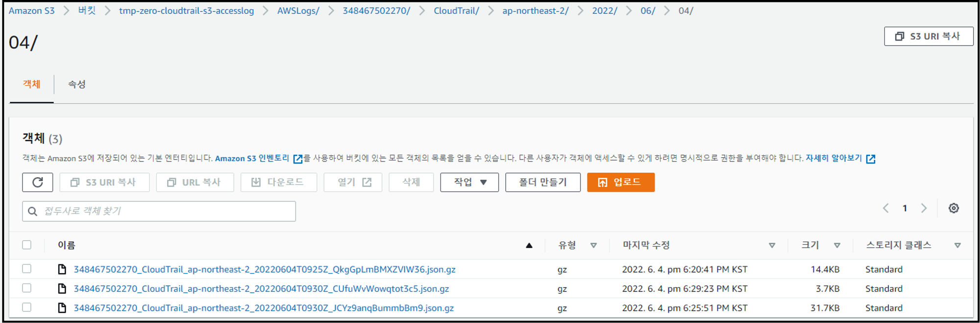Screen dimensions: 980x323
Task: Click external link icon after 자세히 알아보기
Action: (x=871, y=159)
